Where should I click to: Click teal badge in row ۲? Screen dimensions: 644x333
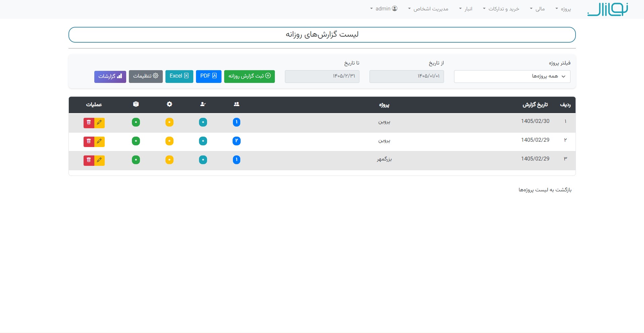click(x=203, y=141)
